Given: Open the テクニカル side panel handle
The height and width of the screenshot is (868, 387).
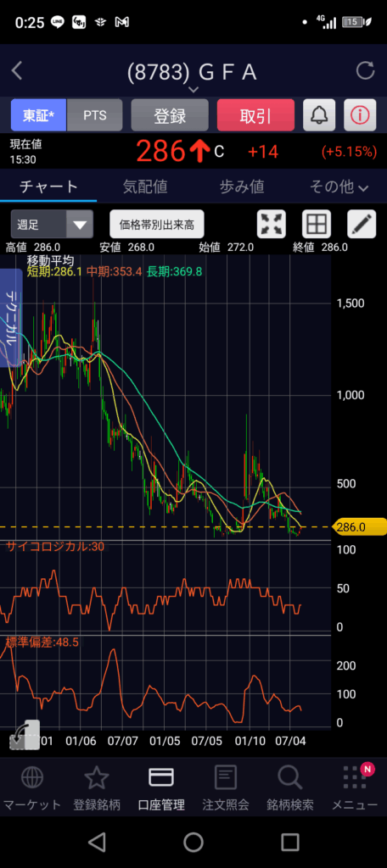Looking at the screenshot, I should click(11, 319).
